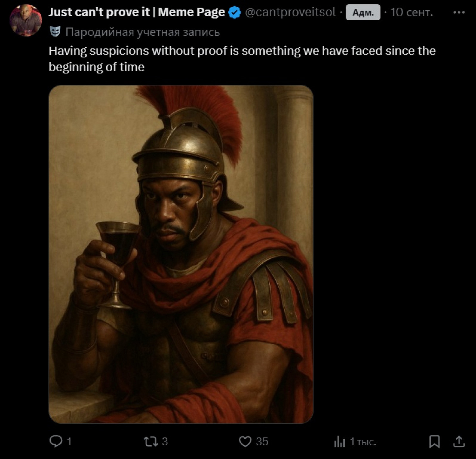Viewport: 476px width, 459px height.
Task: Click the like count showing 35
Action: coord(262,442)
